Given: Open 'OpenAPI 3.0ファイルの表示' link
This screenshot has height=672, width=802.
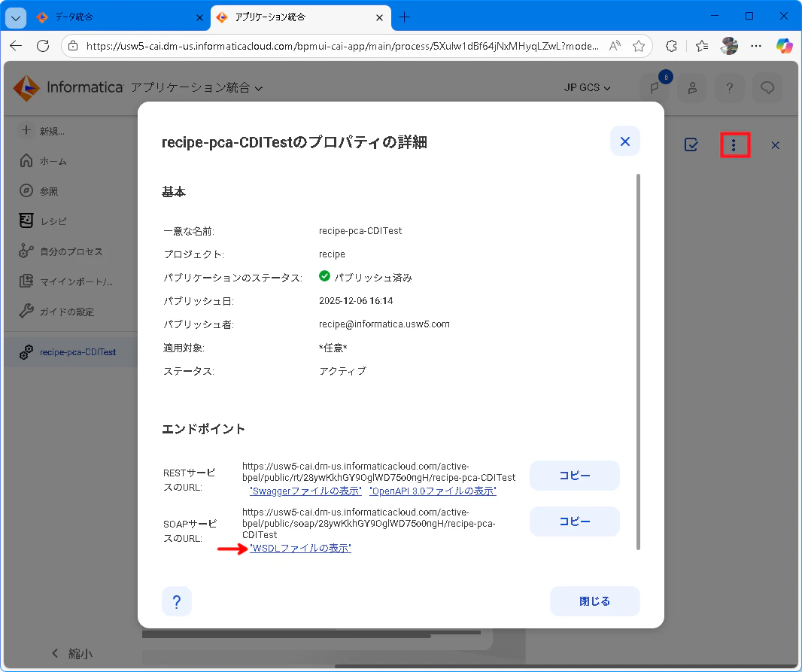Looking at the screenshot, I should tap(433, 491).
